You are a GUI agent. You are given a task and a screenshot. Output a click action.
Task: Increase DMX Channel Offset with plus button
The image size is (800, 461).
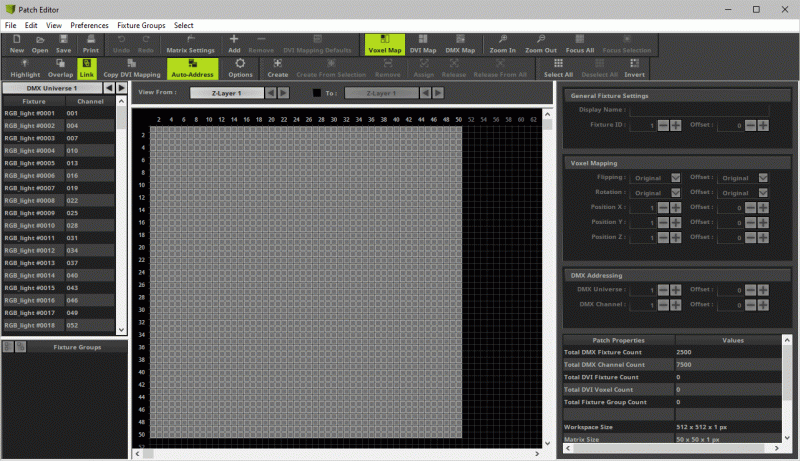coord(763,305)
